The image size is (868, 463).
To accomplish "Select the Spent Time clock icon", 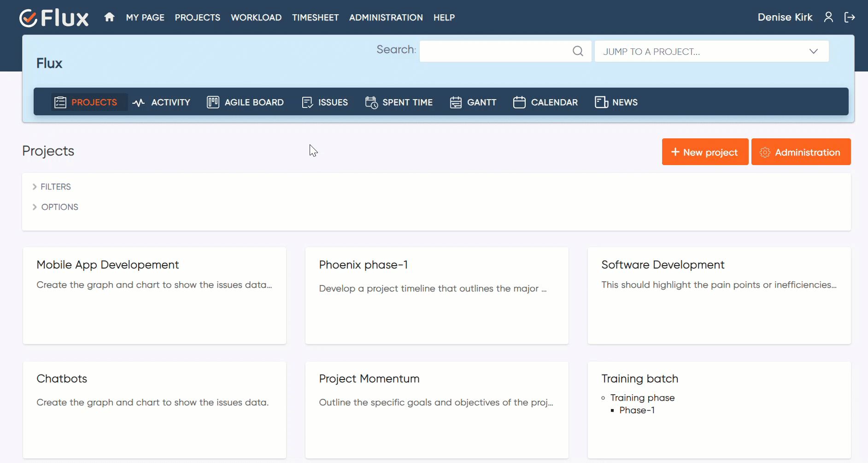I will pyautogui.click(x=371, y=102).
